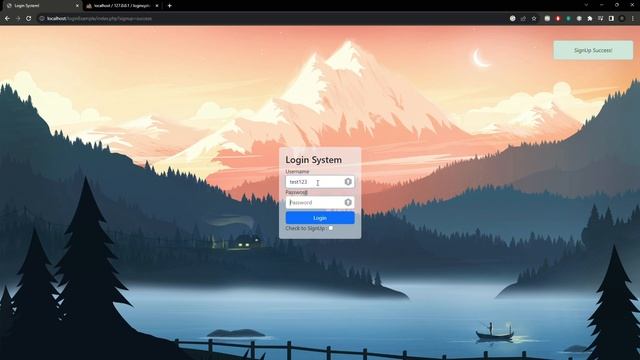The image size is (640, 360).
Task: Open a new browser tab
Action: point(169,6)
